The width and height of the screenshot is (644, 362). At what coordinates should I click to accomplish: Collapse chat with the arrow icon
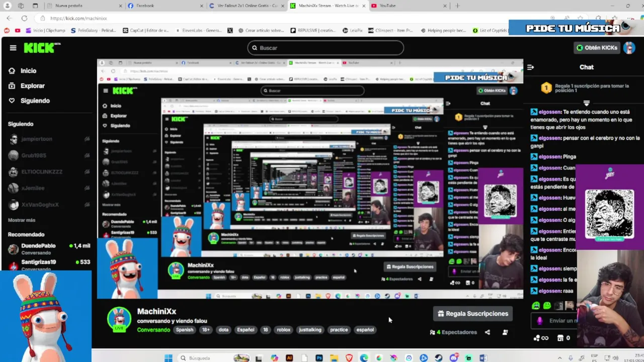[530, 67]
